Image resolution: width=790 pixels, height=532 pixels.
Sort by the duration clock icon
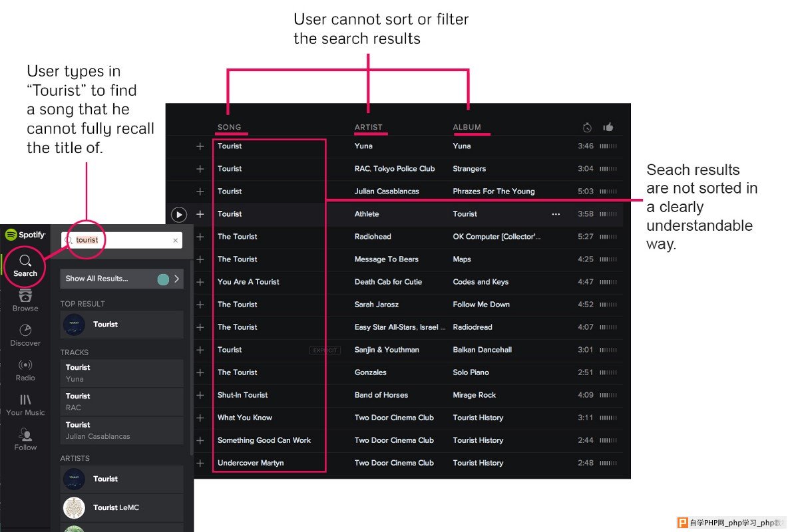587,127
